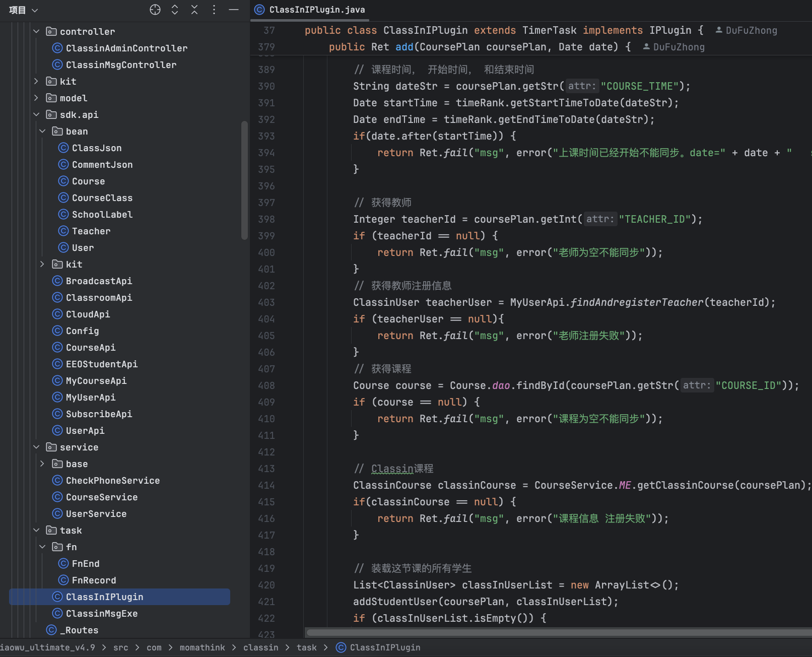The height and width of the screenshot is (657, 812).
Task: Click the locate file crosshair icon
Action: (x=155, y=10)
